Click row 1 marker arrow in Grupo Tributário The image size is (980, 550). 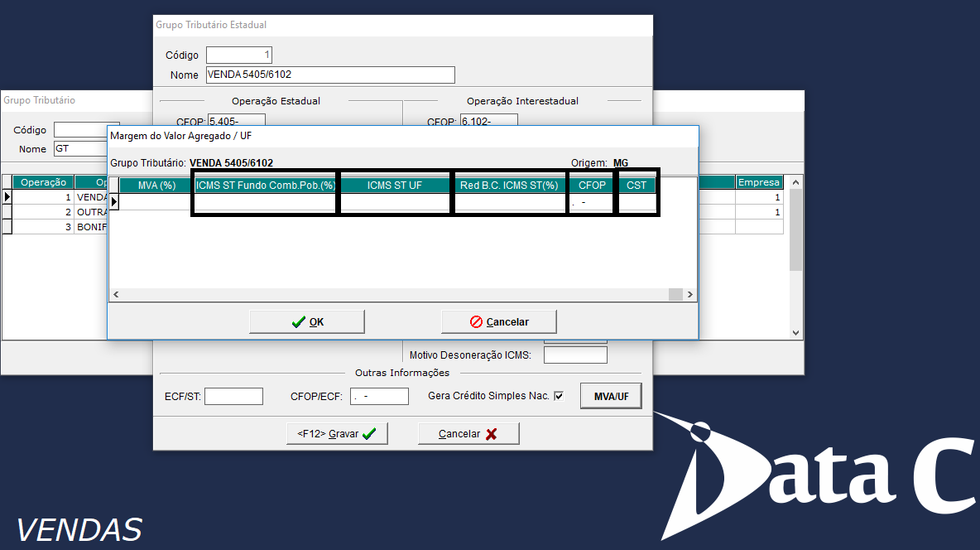tap(7, 197)
